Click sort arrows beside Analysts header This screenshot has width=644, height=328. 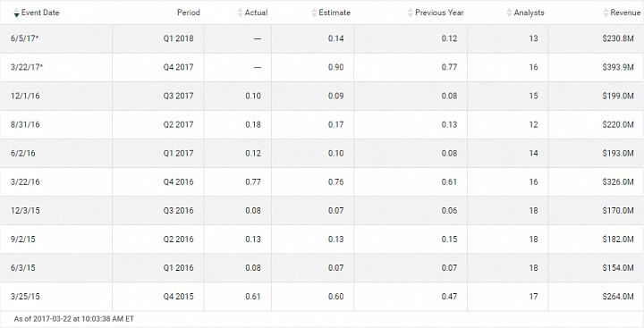coord(509,13)
